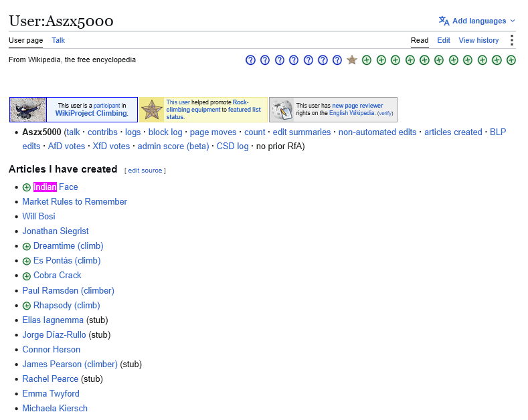This screenshot has width=528, height=420.
Task: Open the AfD votes link
Action: click(x=66, y=146)
